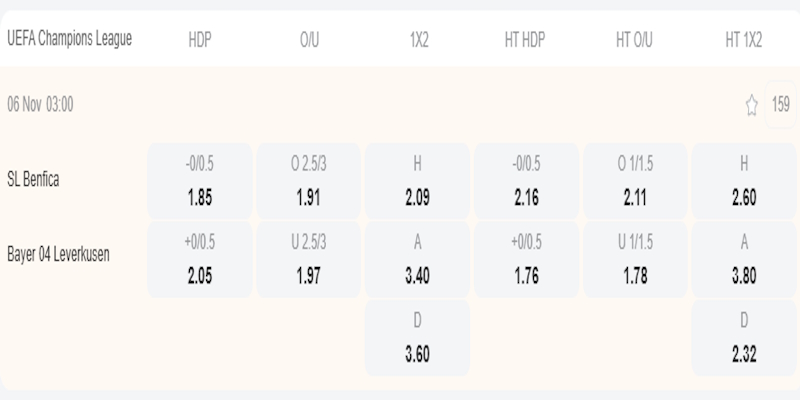The width and height of the screenshot is (800, 400).
Task: Pick Under 2.5/3 odds 1.97
Action: [309, 259]
